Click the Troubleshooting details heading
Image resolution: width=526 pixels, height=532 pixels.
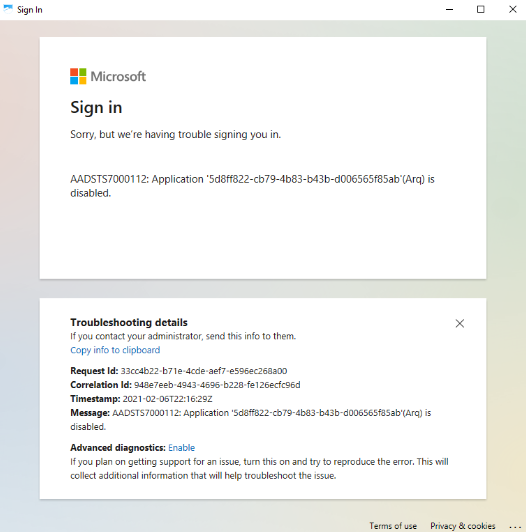click(x=129, y=322)
